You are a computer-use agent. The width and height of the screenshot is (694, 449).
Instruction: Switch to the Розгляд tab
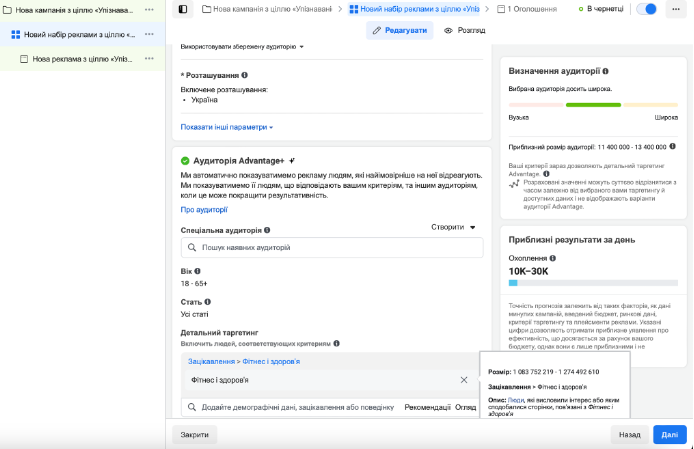coord(464,31)
